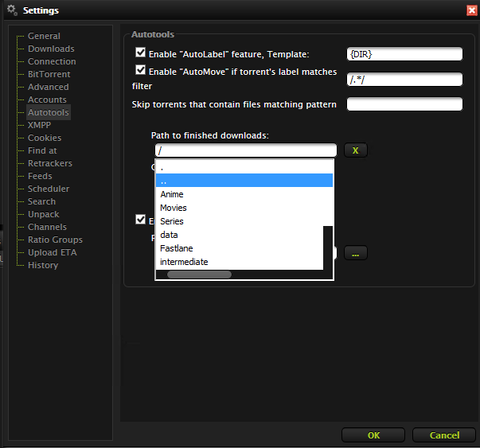This screenshot has height=448, width=480.
Task: Choose the highlighted parent directory entry
Action: coord(244,181)
